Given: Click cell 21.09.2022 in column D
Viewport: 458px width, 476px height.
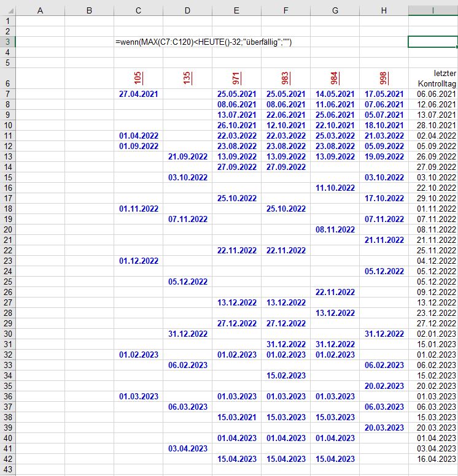Looking at the screenshot, I should 187,156.
